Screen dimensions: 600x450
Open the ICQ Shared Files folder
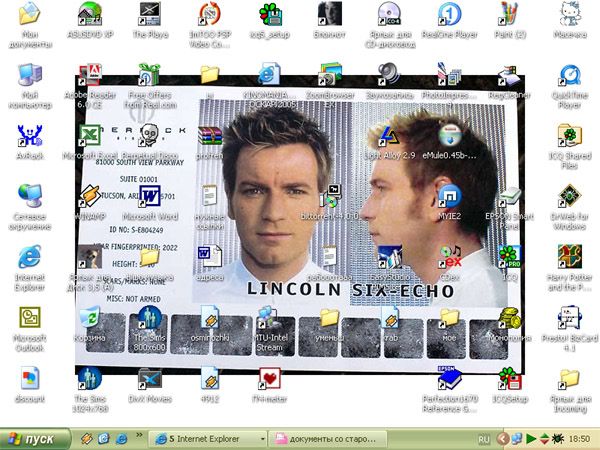click(570, 135)
